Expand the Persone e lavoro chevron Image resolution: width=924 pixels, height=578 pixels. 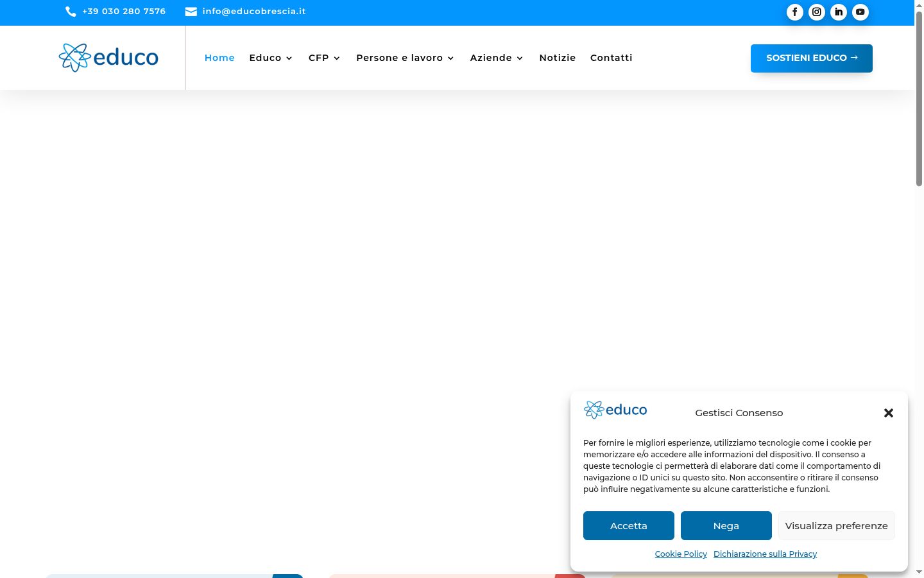tap(450, 58)
